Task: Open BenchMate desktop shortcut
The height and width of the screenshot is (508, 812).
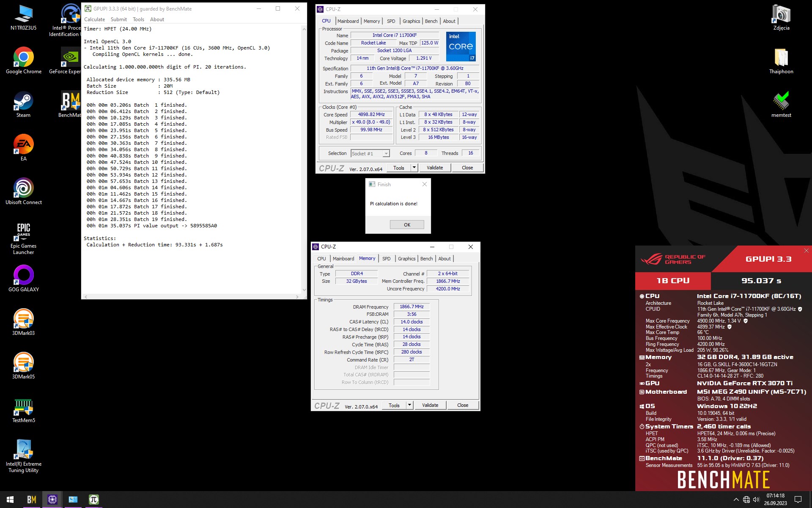Action: pyautogui.click(x=70, y=105)
